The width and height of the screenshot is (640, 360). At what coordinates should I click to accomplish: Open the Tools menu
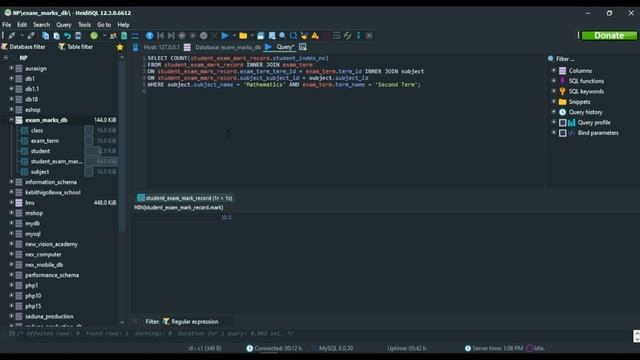(84, 25)
